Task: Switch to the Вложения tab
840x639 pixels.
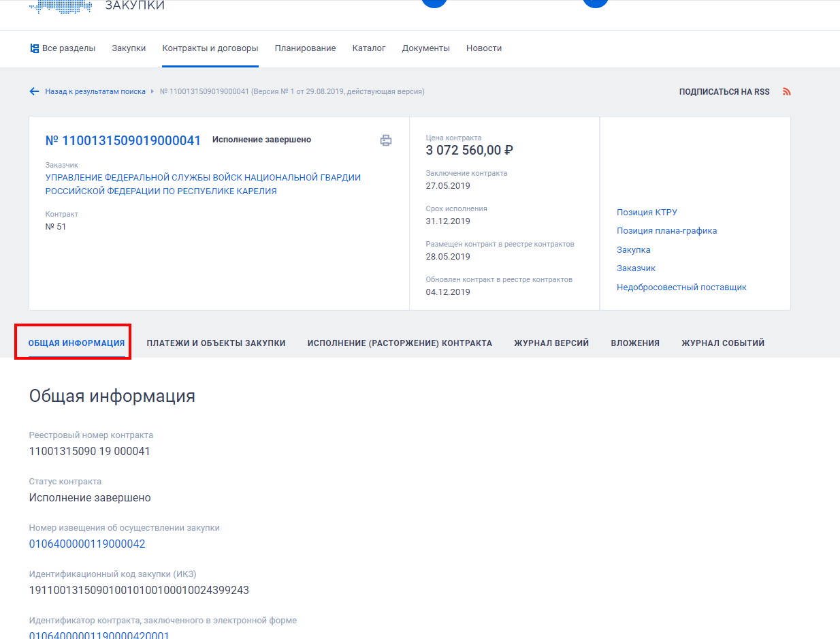Action: click(635, 343)
